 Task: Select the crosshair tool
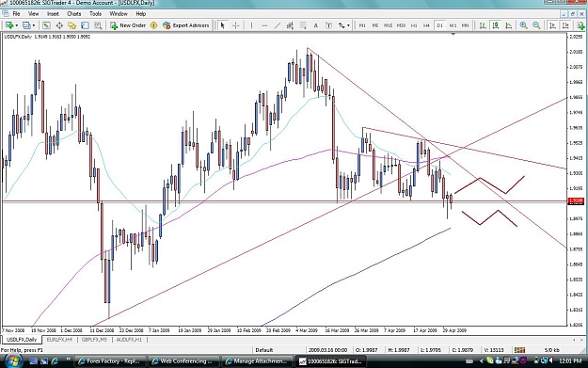click(x=235, y=25)
